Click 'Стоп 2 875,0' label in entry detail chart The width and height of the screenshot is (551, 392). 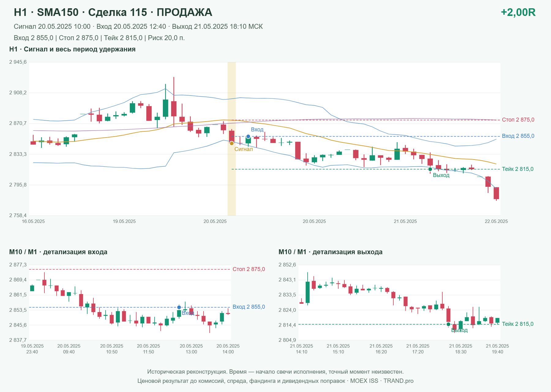249,269
